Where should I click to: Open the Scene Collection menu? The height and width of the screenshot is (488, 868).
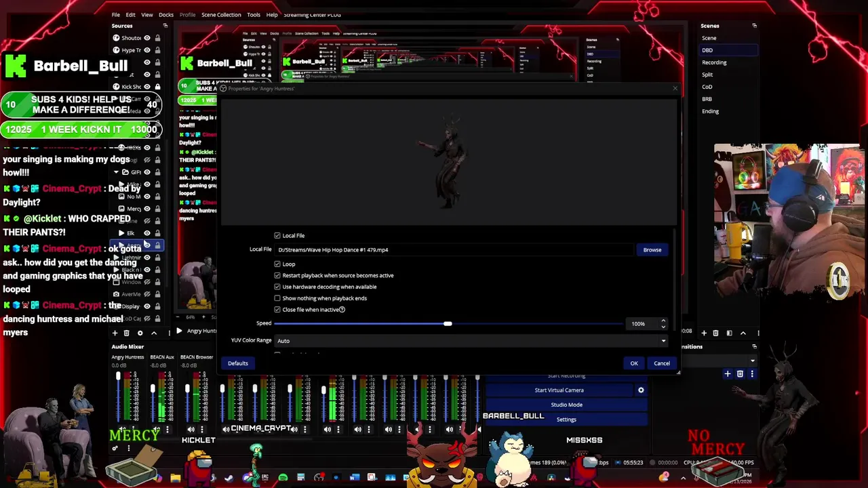coord(221,15)
